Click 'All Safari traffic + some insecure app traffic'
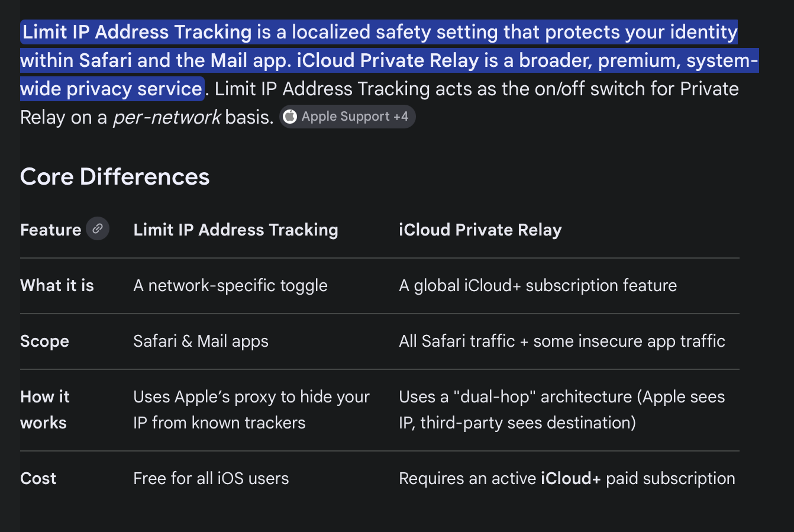 pos(561,341)
